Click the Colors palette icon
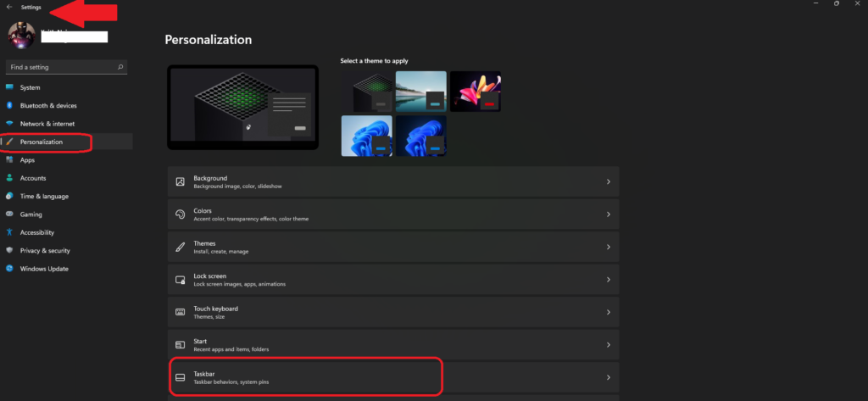Image resolution: width=868 pixels, height=401 pixels. pos(180,214)
